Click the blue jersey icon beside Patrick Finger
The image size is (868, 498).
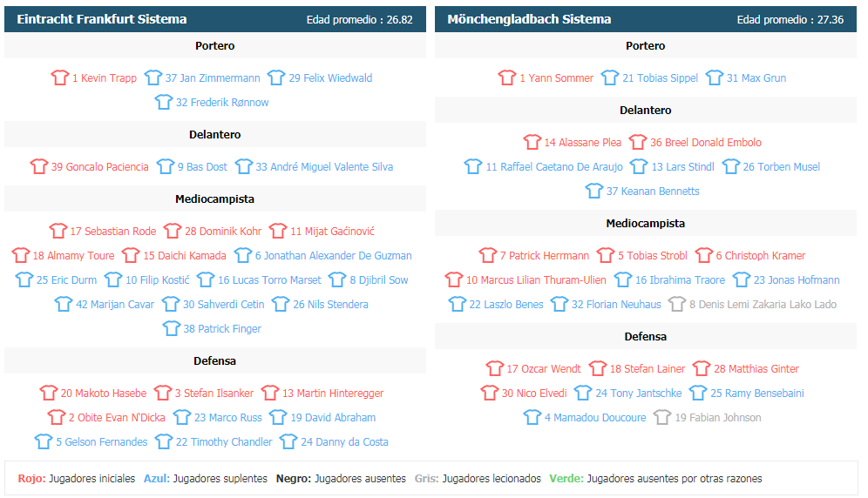point(171,328)
